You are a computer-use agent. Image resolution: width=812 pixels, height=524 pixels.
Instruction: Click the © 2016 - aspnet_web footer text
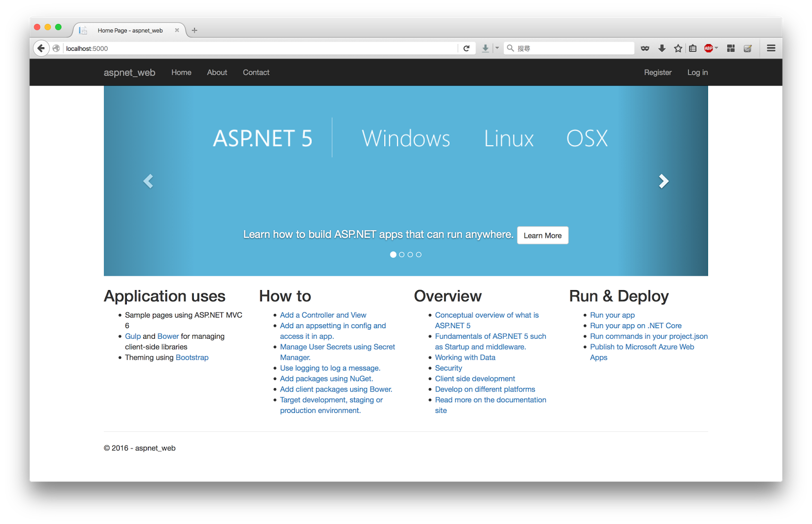click(x=140, y=448)
